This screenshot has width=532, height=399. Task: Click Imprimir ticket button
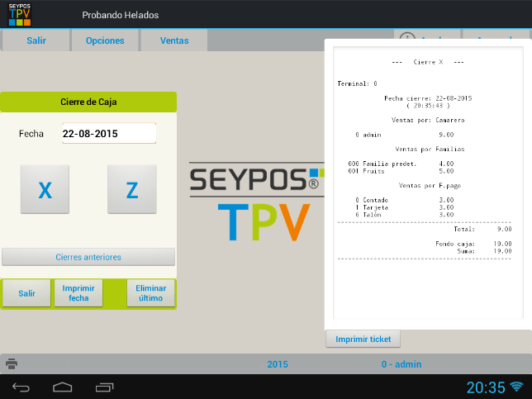363,339
